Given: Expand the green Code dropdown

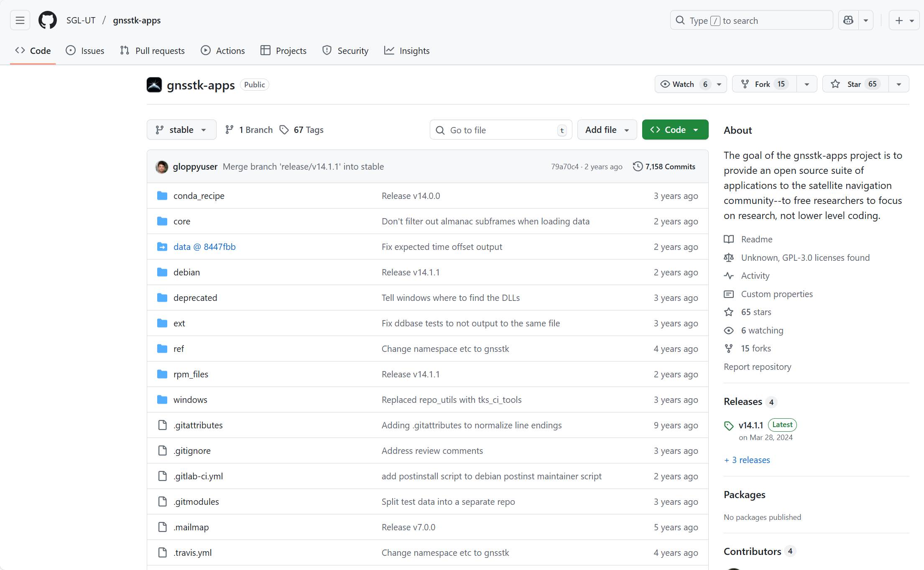Looking at the screenshot, I should 675,130.
